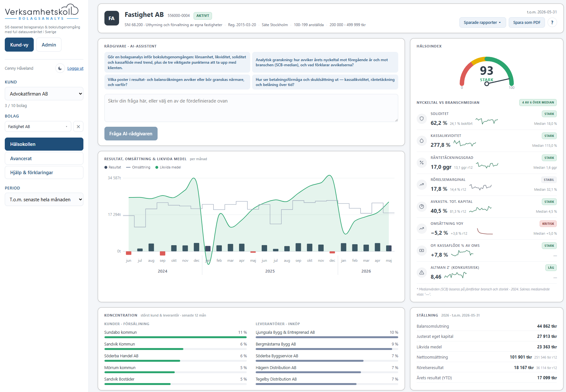Click Fråga AI-rådgivaren button
This screenshot has width=566, height=392.
tap(131, 133)
